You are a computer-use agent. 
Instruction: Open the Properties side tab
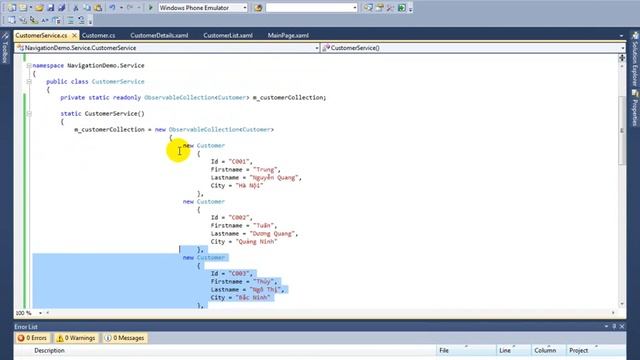point(635,108)
